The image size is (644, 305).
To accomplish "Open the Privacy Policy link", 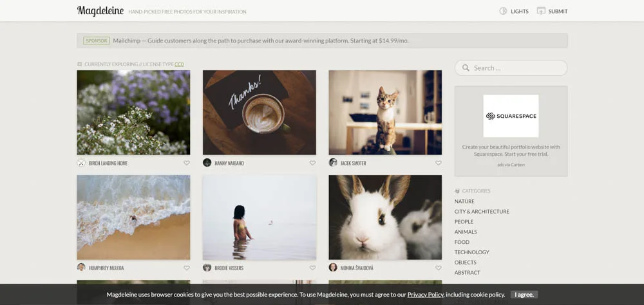I will tap(426, 295).
